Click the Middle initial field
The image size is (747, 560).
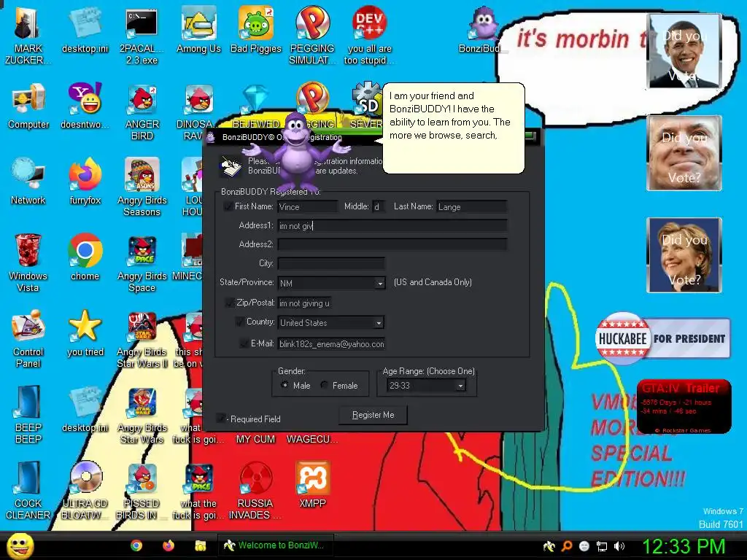coord(378,206)
